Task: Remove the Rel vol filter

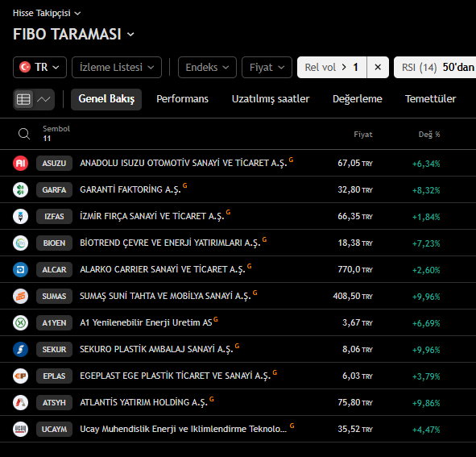Action: (378, 67)
